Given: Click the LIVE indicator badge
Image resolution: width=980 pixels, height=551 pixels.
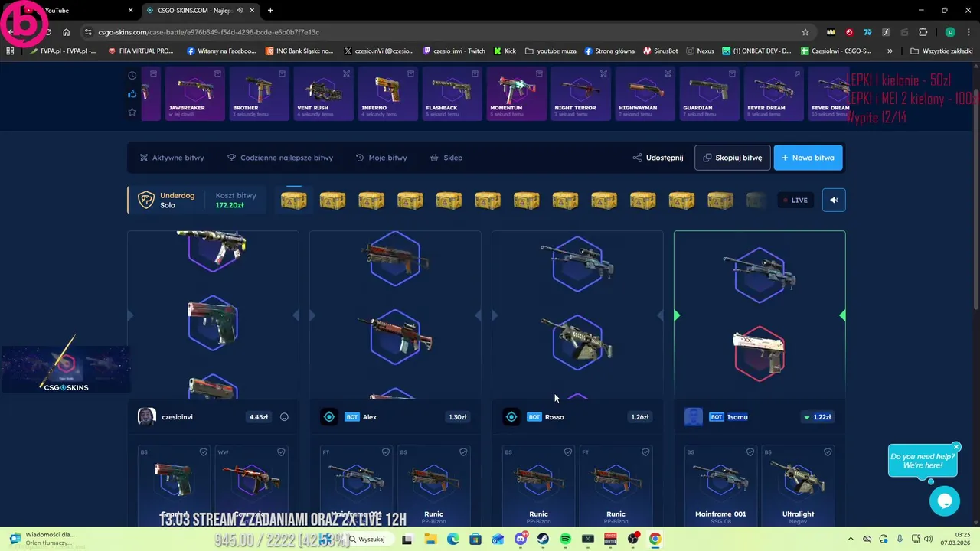Looking at the screenshot, I should (795, 201).
